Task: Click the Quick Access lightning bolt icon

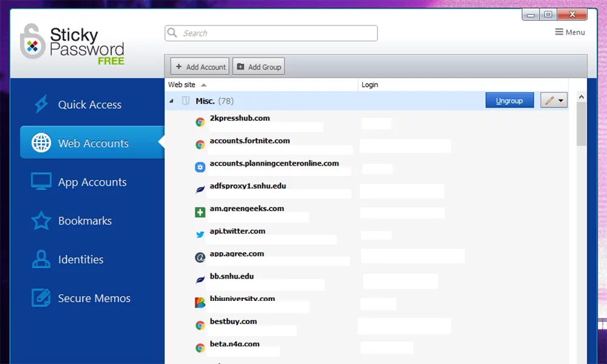Action: [x=41, y=104]
